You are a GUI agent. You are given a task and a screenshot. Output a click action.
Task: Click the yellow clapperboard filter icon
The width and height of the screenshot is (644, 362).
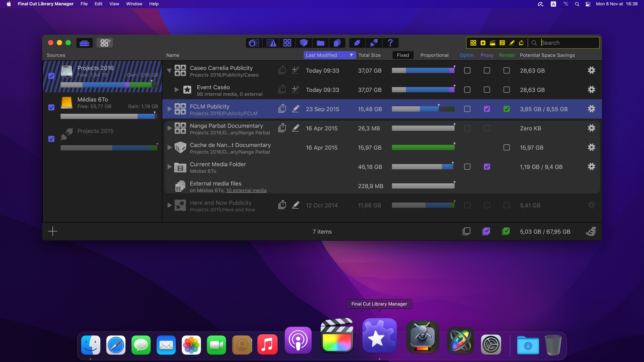tap(493, 43)
